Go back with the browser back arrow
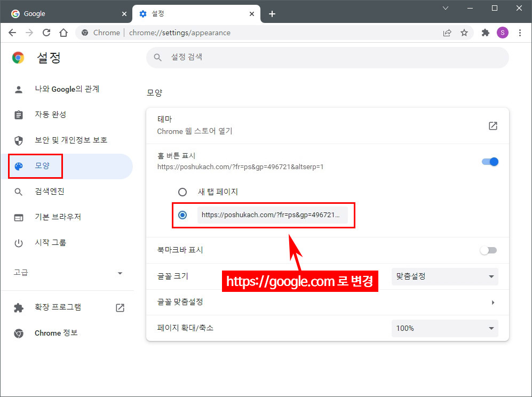532x397 pixels. pos(12,33)
